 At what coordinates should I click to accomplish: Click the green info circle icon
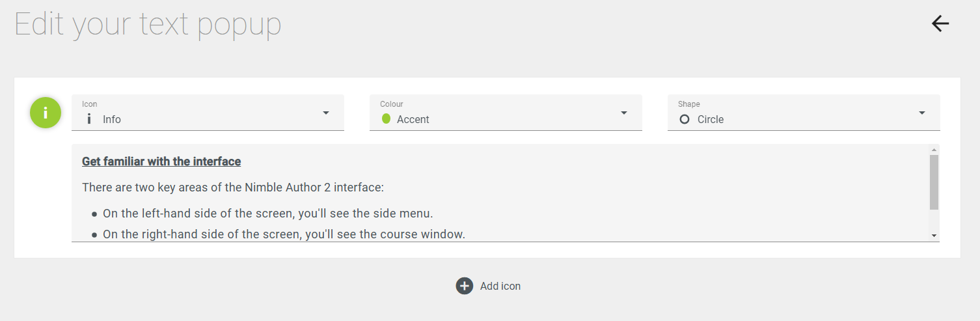point(46,113)
